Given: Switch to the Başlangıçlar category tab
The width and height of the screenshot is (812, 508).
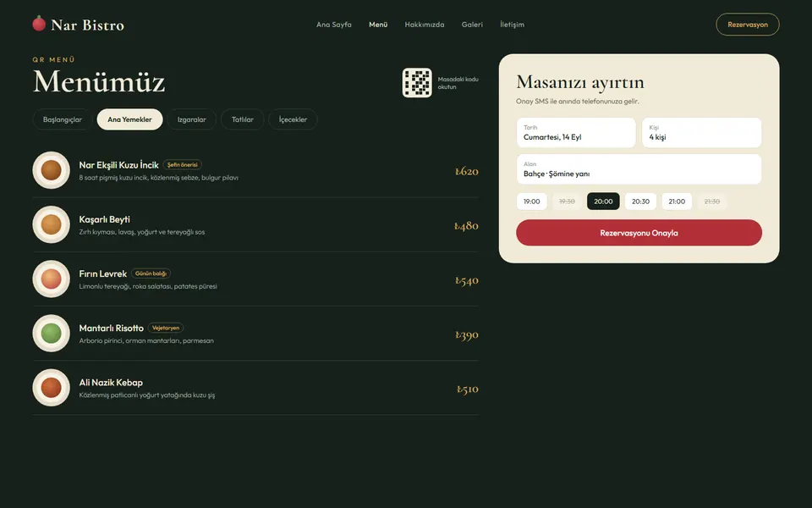Looking at the screenshot, I should click(63, 119).
